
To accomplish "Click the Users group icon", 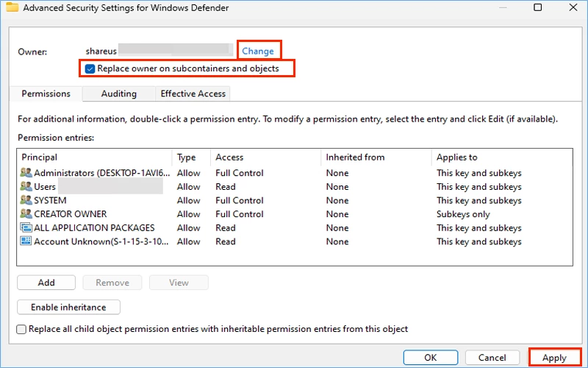I will (26, 186).
